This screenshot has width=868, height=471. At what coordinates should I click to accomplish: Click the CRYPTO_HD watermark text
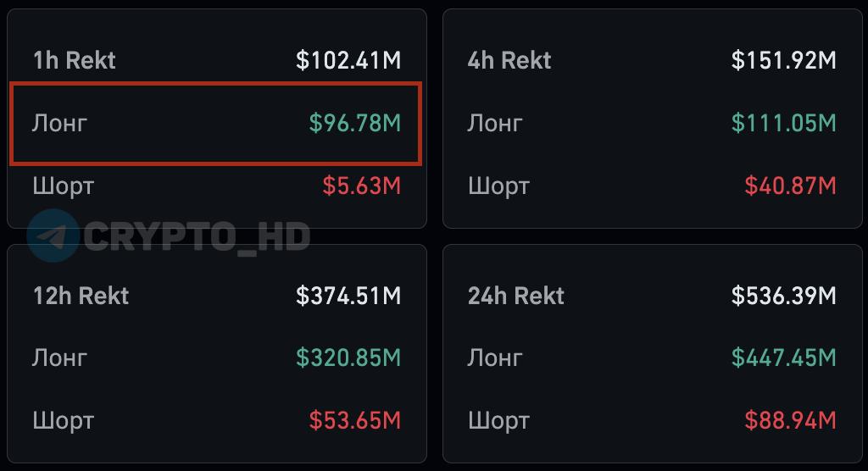coord(197,237)
